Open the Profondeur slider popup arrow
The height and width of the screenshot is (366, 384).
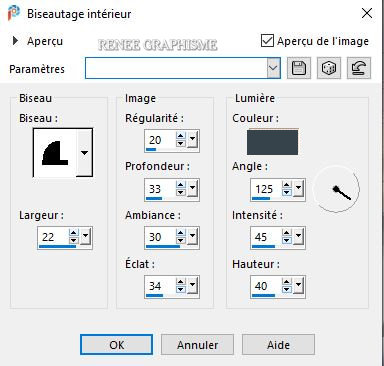tap(192, 188)
